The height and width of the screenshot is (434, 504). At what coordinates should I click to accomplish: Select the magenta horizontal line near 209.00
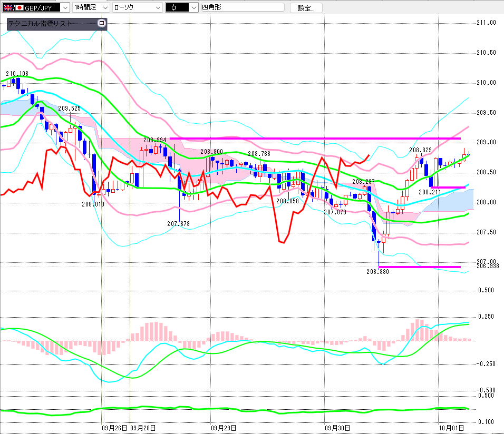[315, 139]
